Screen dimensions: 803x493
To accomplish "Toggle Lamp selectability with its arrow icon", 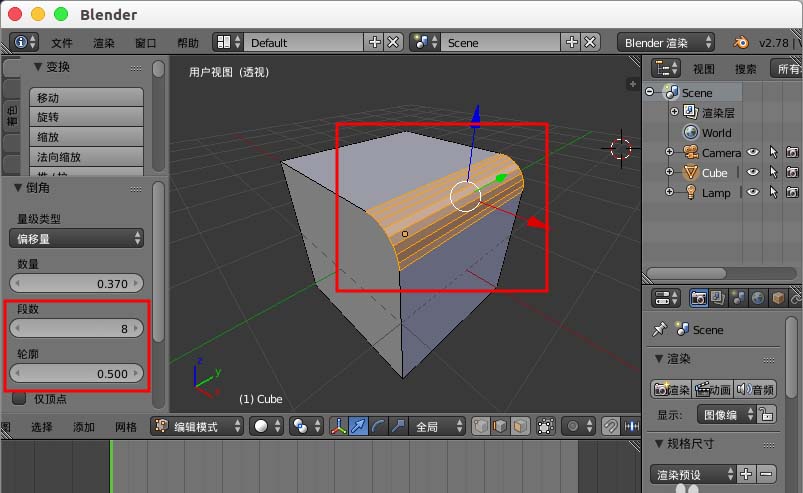I will pos(773,192).
